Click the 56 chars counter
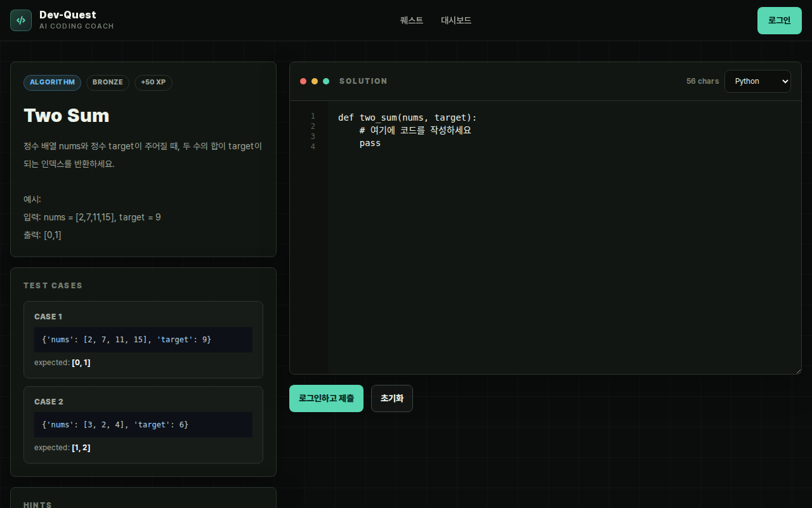Image resolution: width=812 pixels, height=508 pixels. 703,81
